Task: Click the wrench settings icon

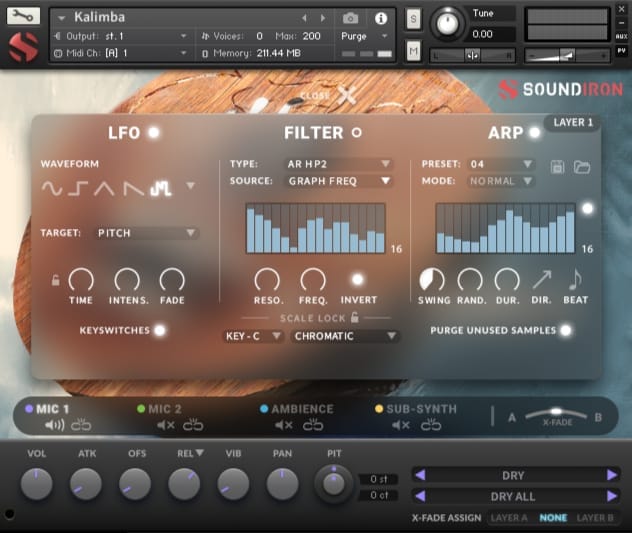Action: tap(24, 16)
